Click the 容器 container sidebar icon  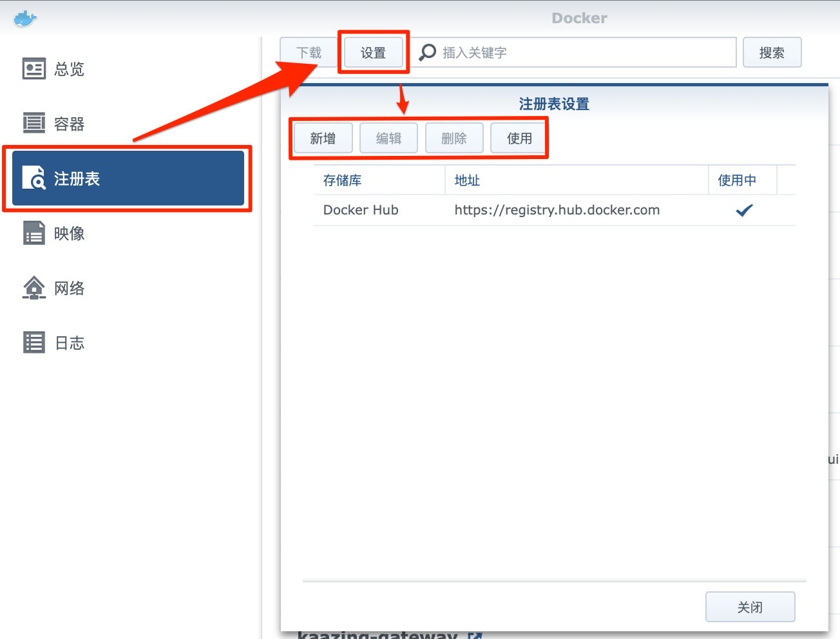[34, 122]
